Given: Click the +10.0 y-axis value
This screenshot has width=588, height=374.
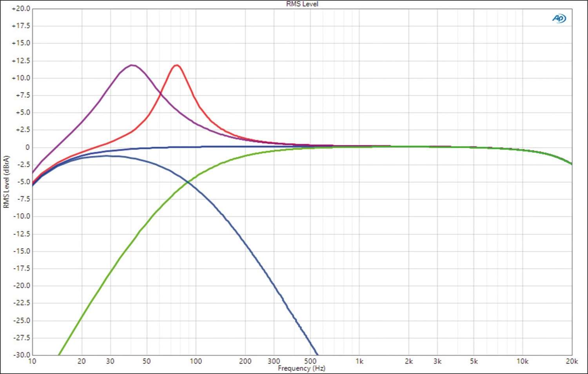Looking at the screenshot, I should [x=21, y=78].
